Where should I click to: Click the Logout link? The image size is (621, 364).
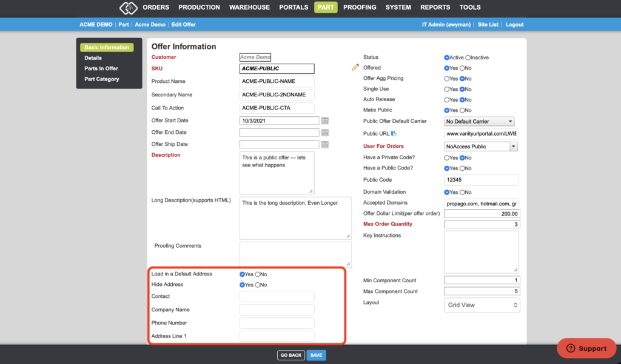(x=514, y=25)
